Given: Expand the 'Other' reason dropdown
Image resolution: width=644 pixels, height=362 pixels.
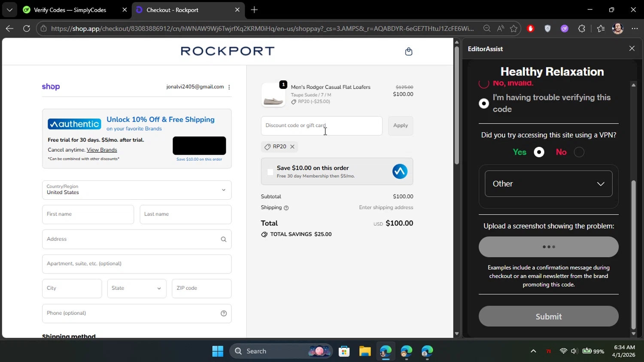Looking at the screenshot, I should pos(549,184).
